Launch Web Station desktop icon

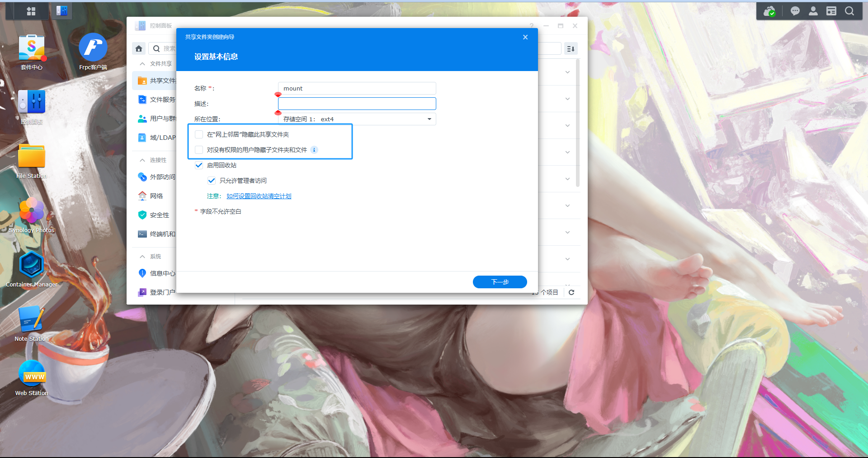pyautogui.click(x=32, y=374)
